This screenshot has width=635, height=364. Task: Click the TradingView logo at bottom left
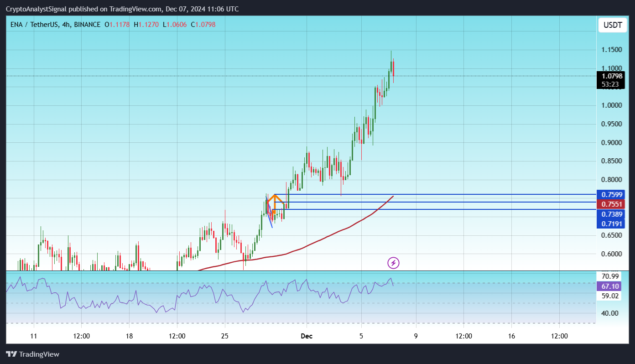pos(33,354)
